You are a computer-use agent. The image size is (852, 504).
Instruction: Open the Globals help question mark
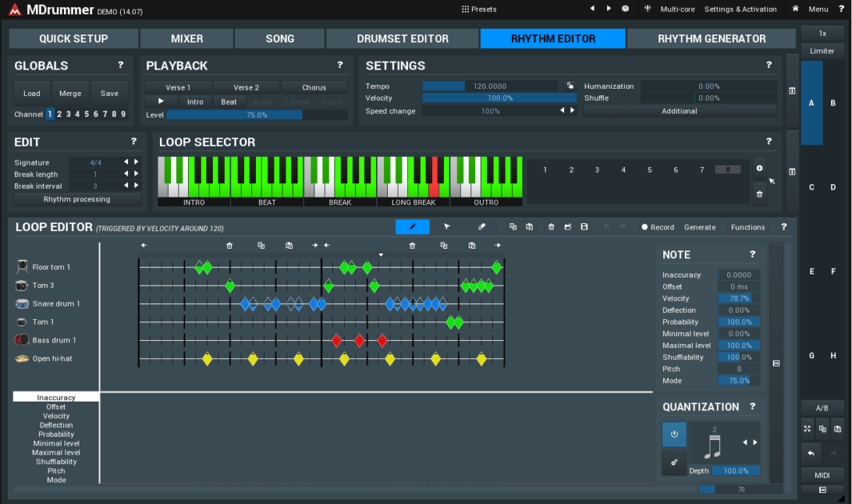[x=121, y=65]
